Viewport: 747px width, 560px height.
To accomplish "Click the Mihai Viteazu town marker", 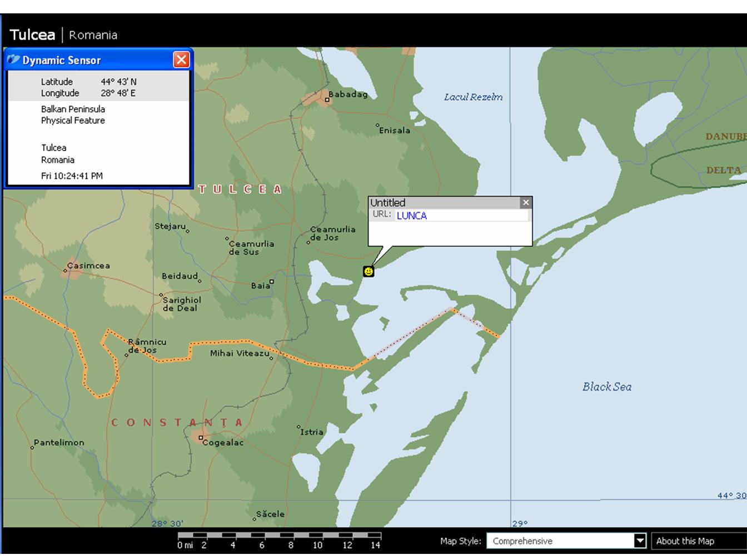I will tap(271, 358).
